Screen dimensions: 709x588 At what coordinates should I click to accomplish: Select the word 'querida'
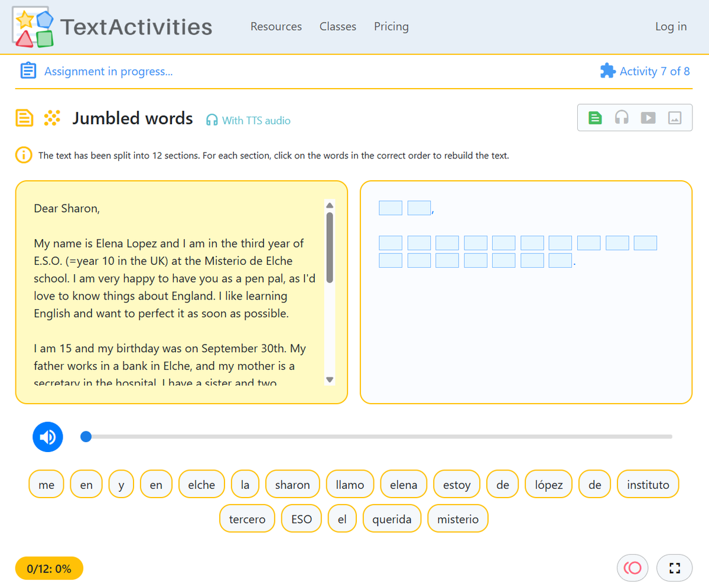[x=392, y=519]
